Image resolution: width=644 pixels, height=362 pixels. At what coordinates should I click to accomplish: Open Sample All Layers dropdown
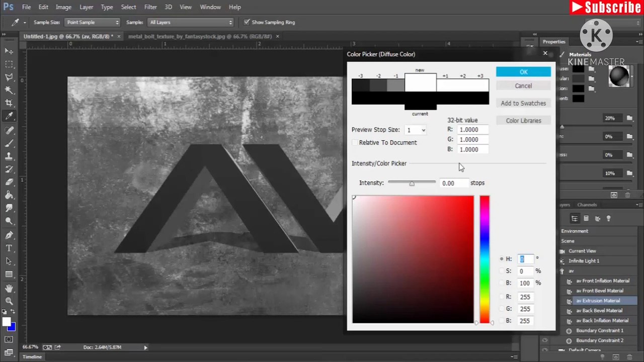(x=191, y=22)
